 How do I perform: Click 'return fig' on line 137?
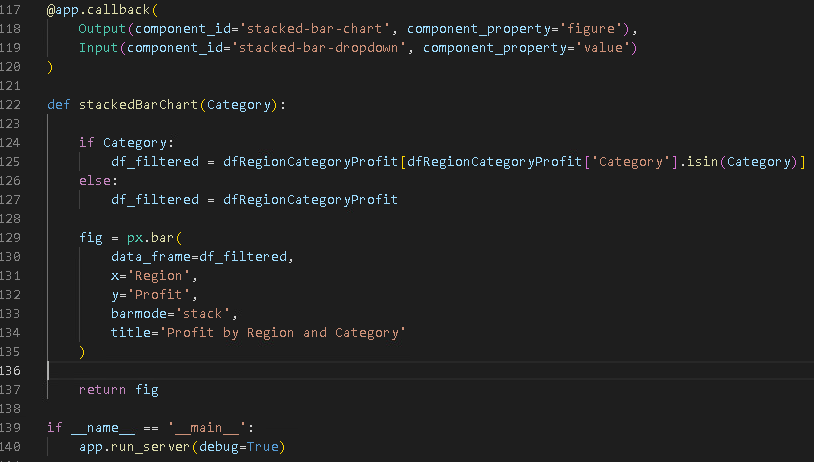click(118, 390)
